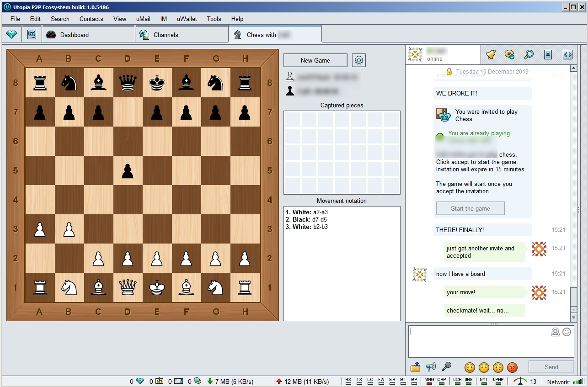Click the MNG status indicator
The height and width of the screenshot is (387, 588).
(429, 381)
